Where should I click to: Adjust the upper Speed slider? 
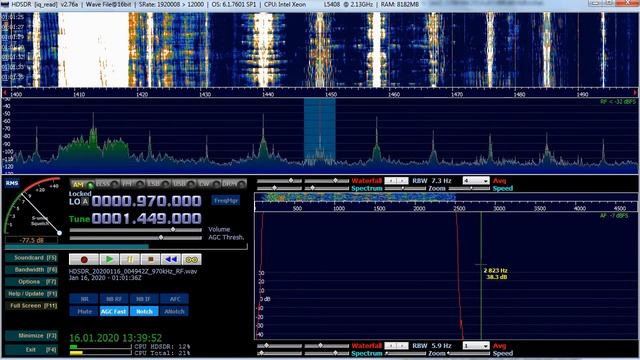pyautogui.click(x=469, y=188)
